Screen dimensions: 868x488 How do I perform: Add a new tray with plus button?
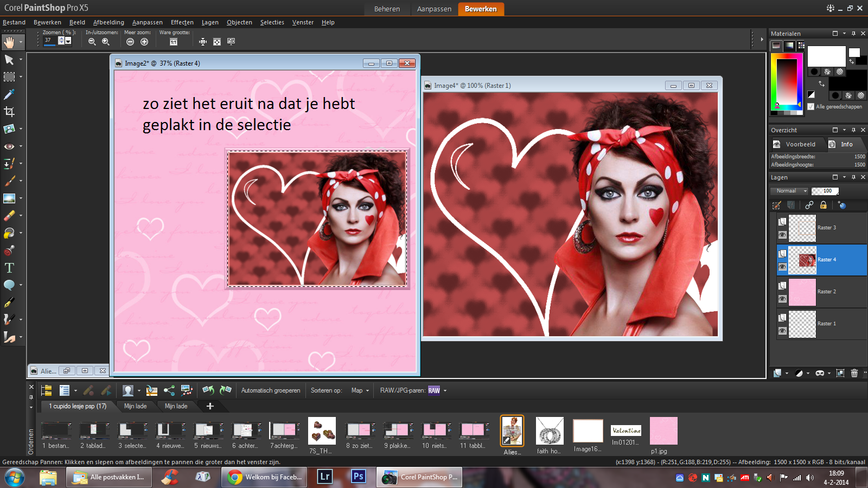click(210, 406)
